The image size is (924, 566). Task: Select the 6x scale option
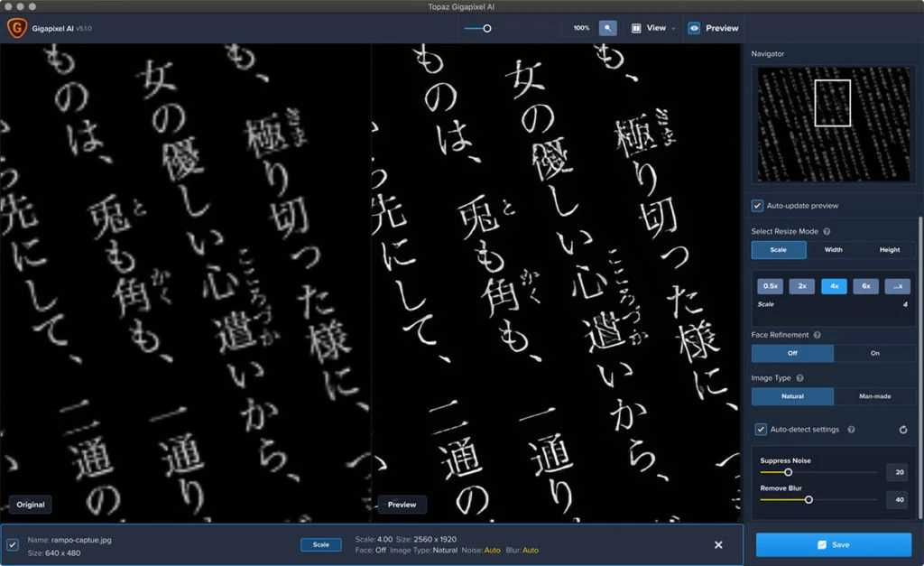point(866,285)
